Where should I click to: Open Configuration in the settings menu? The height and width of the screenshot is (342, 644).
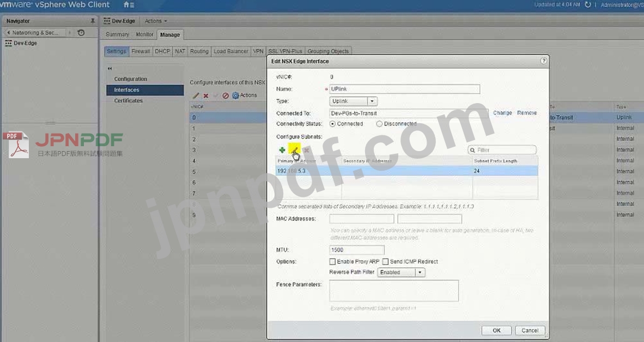point(131,79)
